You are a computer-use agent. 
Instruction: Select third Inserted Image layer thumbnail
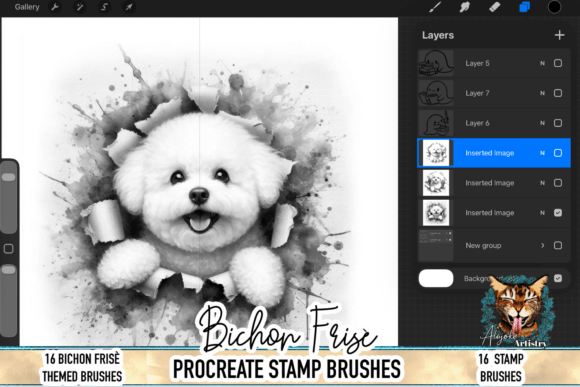pyautogui.click(x=436, y=213)
